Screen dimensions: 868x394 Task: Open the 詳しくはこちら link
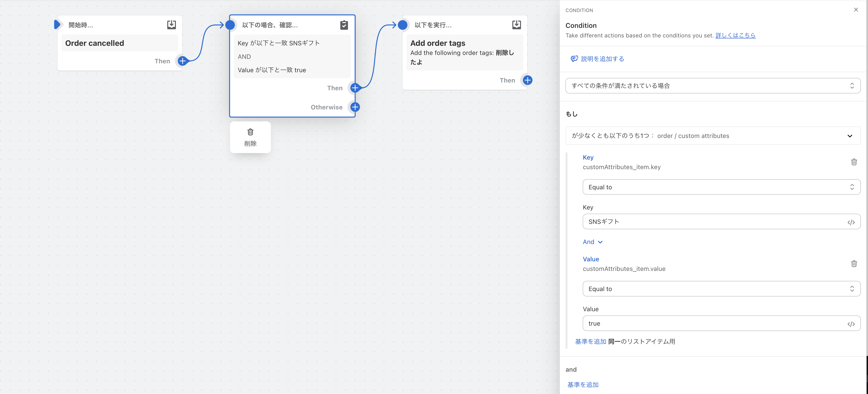tap(735, 36)
